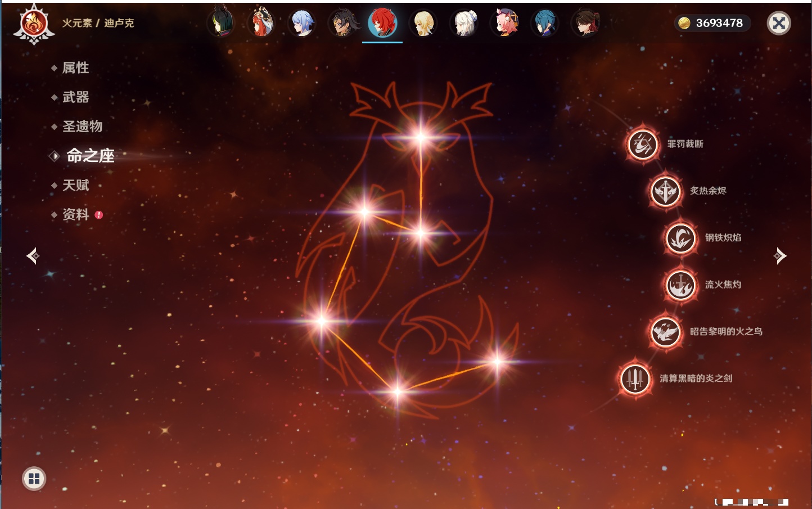Click the star on the owl's left wing

[364, 211]
